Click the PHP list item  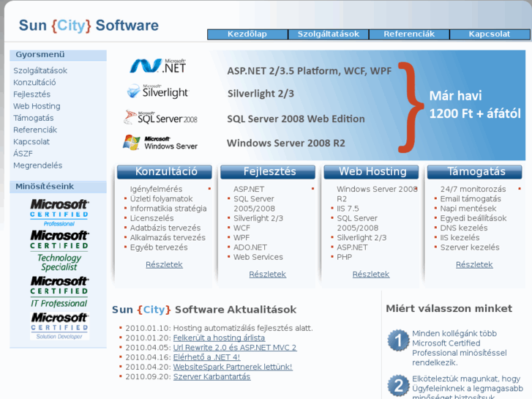point(345,257)
